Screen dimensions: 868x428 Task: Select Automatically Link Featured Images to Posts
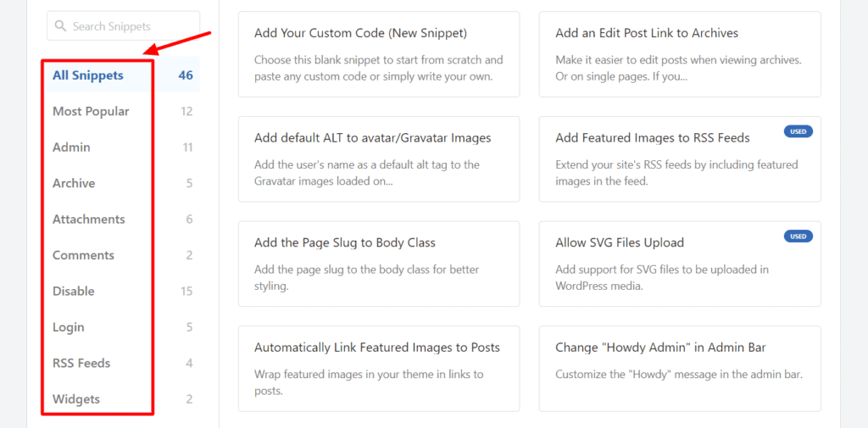coord(378,368)
